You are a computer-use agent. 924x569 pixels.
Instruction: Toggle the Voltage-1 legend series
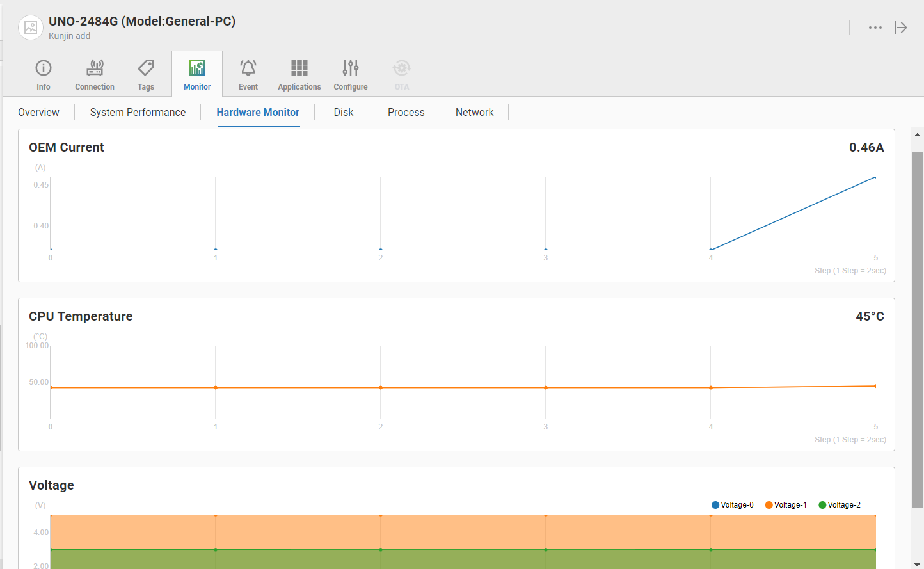[786, 505]
